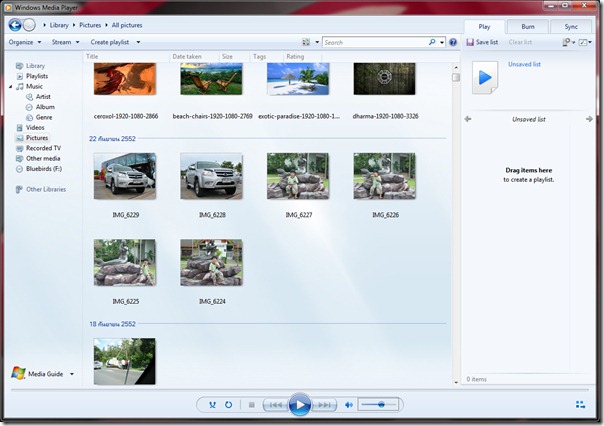Open the Organize dropdown menu
The width and height of the screenshot is (604, 426).
point(24,43)
